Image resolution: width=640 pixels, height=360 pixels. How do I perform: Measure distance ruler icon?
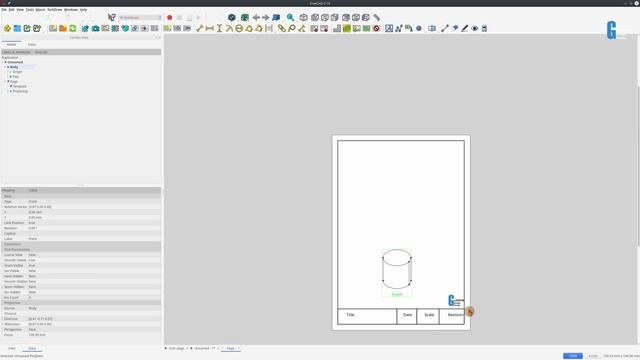376,17
